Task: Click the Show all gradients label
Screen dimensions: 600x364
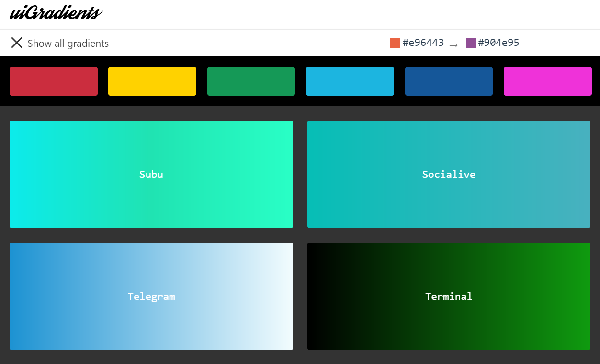Action: click(x=68, y=44)
